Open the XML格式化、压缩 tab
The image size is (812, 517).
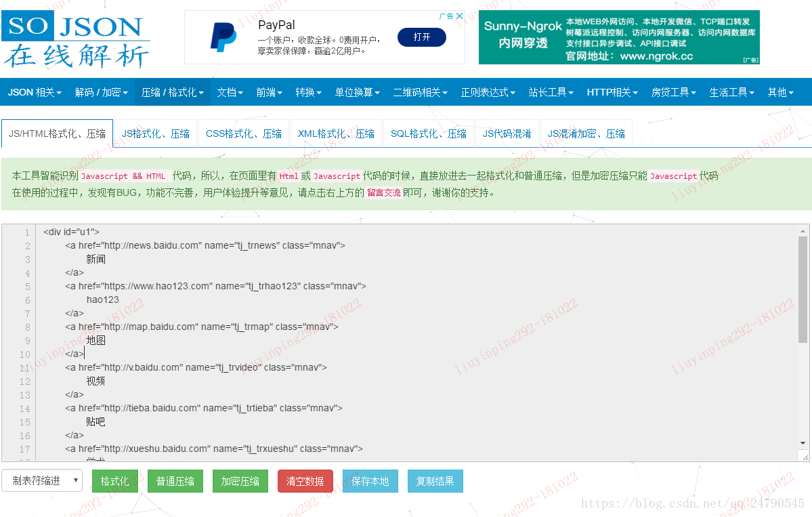(336, 133)
